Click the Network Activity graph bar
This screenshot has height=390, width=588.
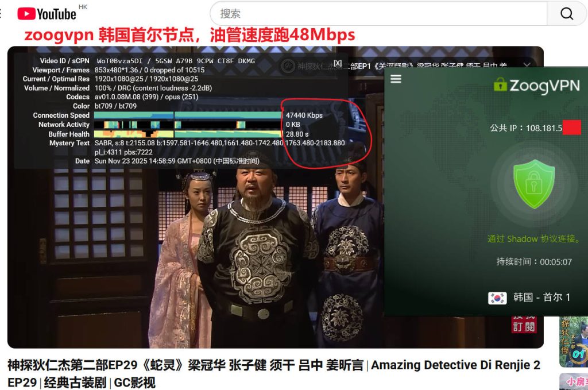[x=187, y=125]
